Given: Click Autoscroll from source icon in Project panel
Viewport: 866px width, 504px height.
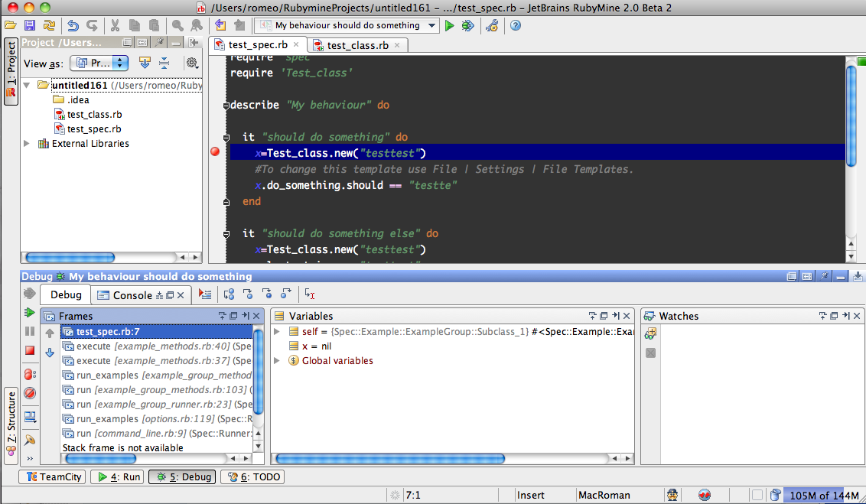Looking at the screenshot, I should pos(145,63).
